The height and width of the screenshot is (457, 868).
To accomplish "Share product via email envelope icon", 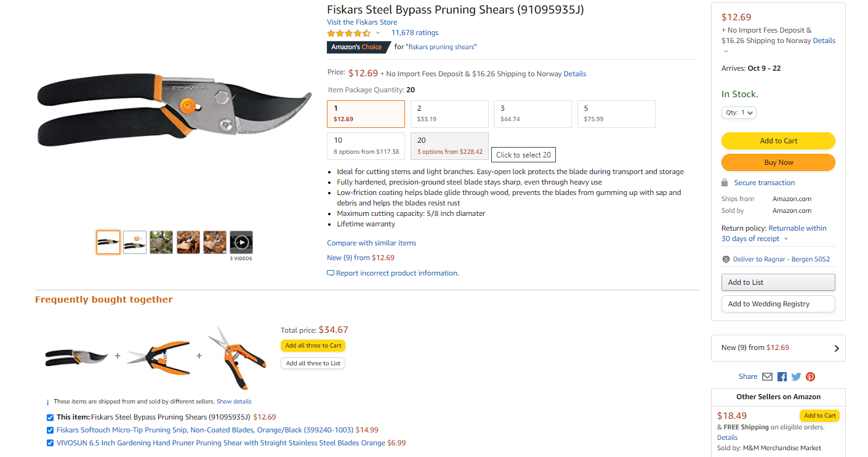I will 767,376.
